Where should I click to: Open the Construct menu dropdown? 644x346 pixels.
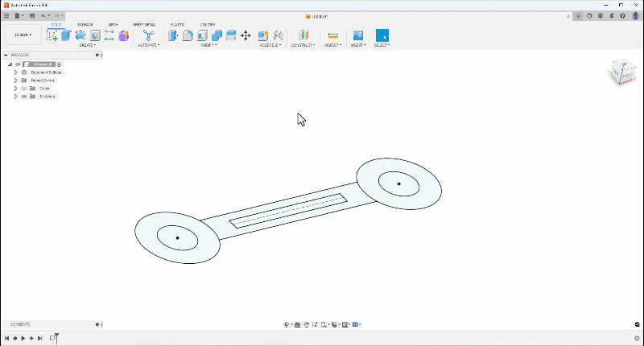(x=303, y=45)
